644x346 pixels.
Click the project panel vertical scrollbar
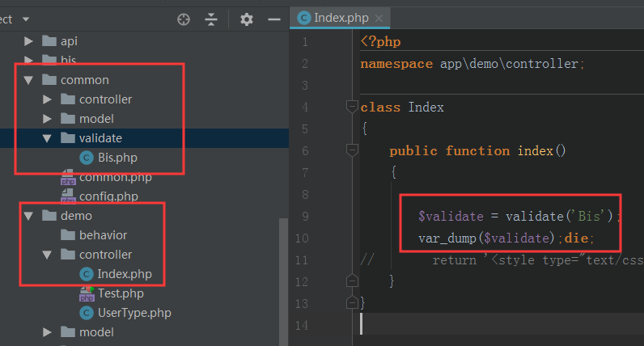(283, 275)
